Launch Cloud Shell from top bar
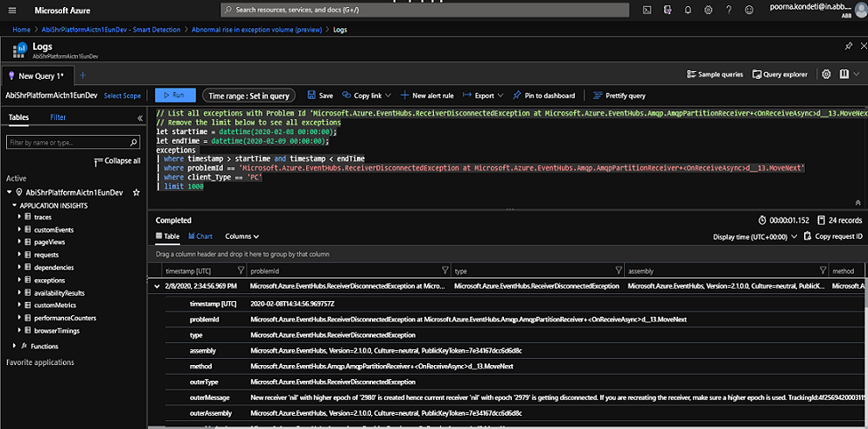 (x=647, y=10)
